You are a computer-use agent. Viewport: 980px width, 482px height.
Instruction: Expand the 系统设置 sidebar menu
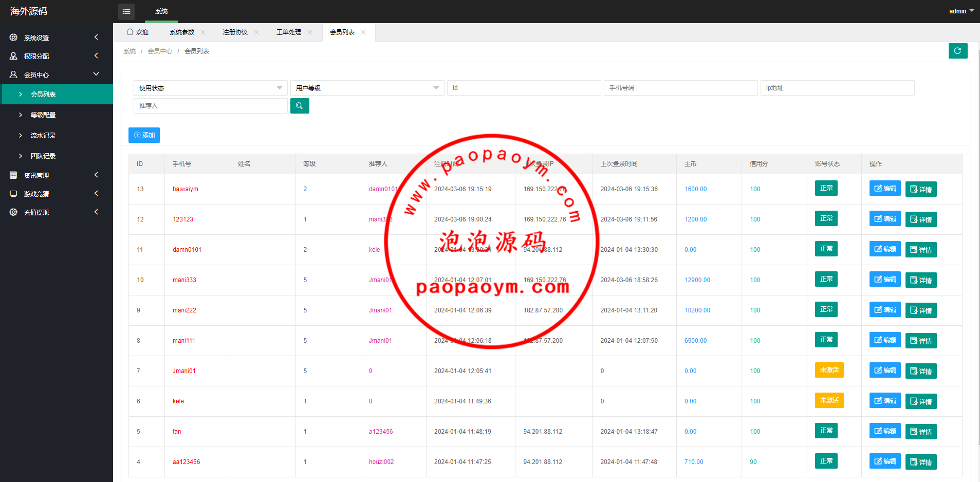(96, 38)
